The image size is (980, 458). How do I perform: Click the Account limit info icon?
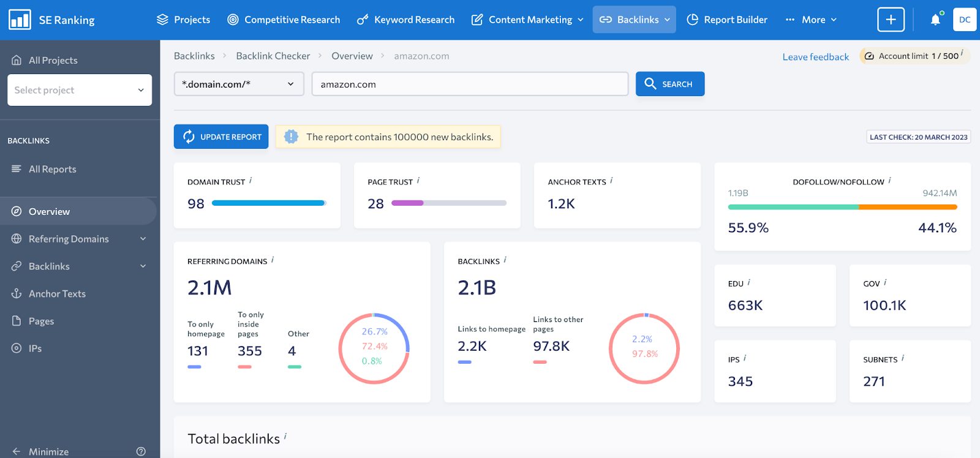click(x=962, y=53)
